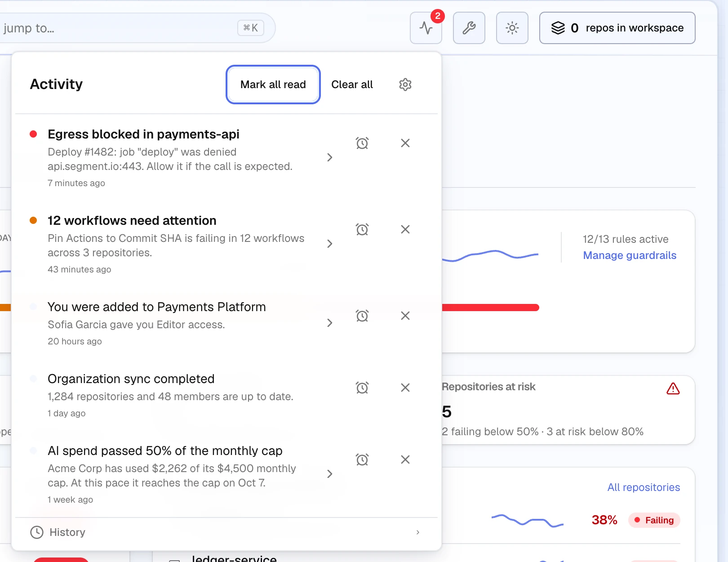The image size is (728, 562).
Task: Snooze the 12 workflows need attention alert
Action: (x=362, y=229)
